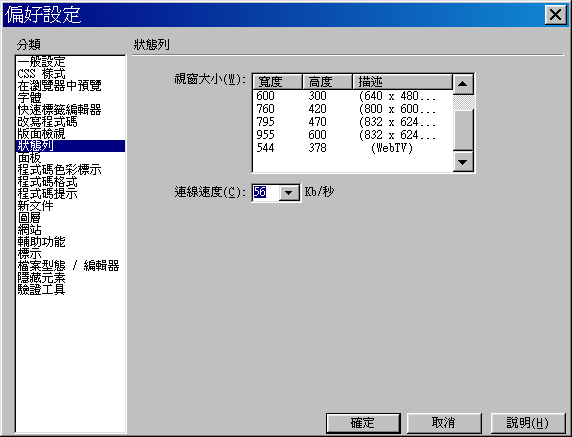Screen dimensions: 572x437
Task: Select the 544 x 378 WebTV row
Action: [x=352, y=148]
